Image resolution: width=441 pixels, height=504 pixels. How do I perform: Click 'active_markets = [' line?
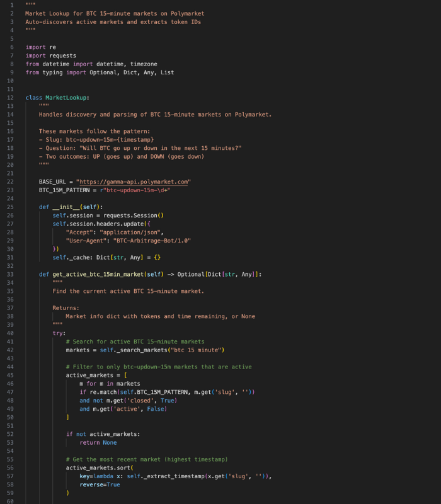(x=96, y=375)
